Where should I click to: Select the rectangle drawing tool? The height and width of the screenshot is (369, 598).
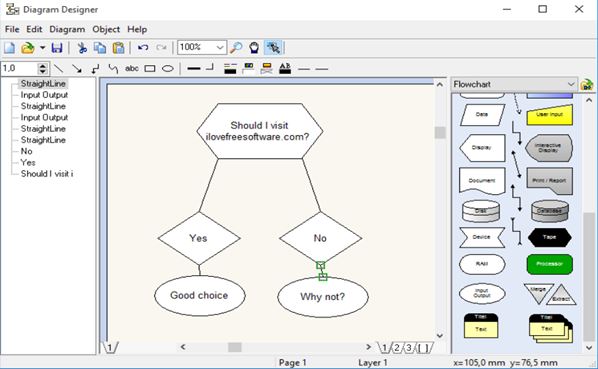pos(150,69)
